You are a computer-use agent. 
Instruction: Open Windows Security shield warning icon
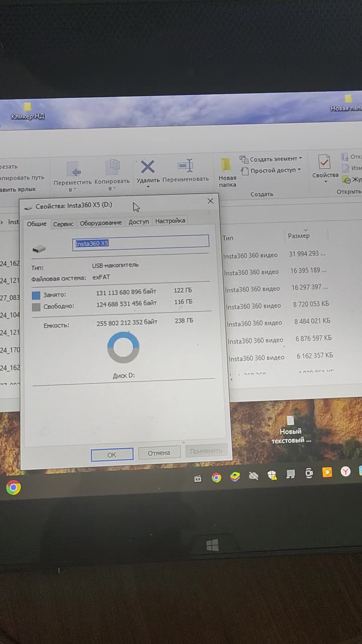(272, 475)
